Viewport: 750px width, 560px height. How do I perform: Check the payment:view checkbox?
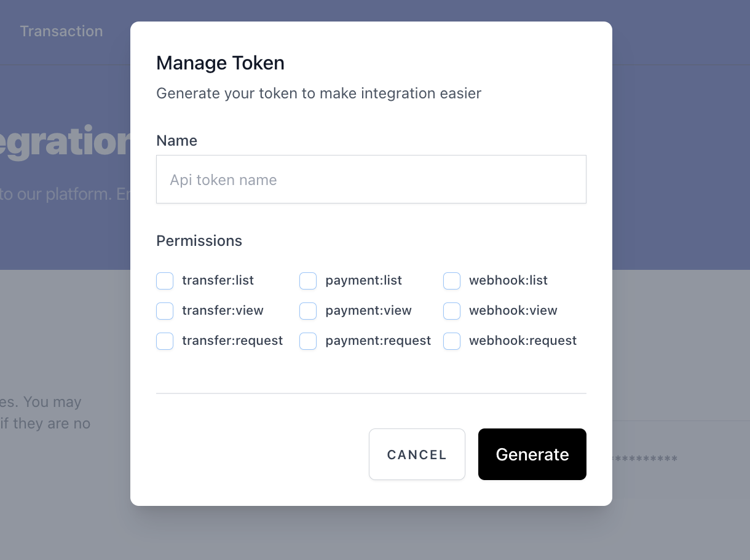coord(307,310)
